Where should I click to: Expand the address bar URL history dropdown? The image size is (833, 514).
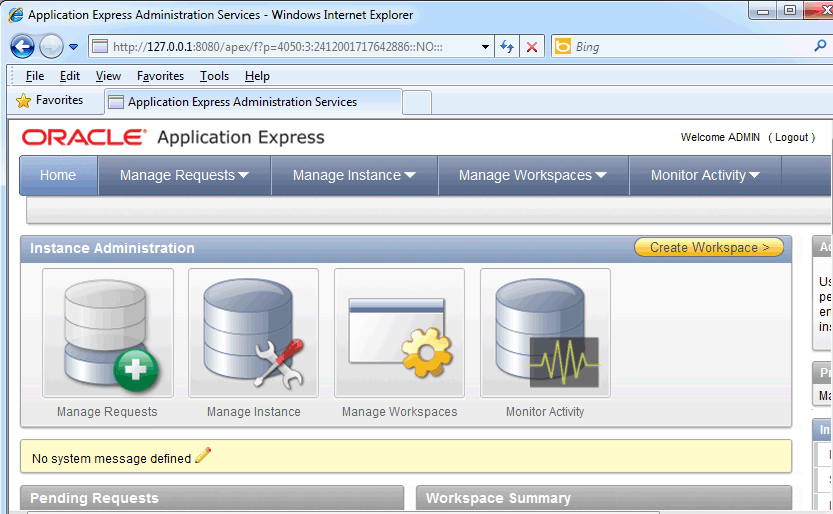[x=485, y=47]
